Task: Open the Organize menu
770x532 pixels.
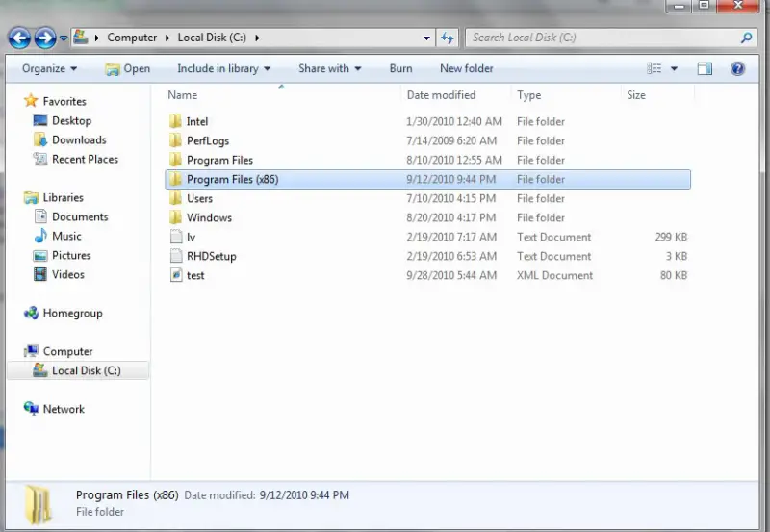Action: pyautogui.click(x=49, y=68)
